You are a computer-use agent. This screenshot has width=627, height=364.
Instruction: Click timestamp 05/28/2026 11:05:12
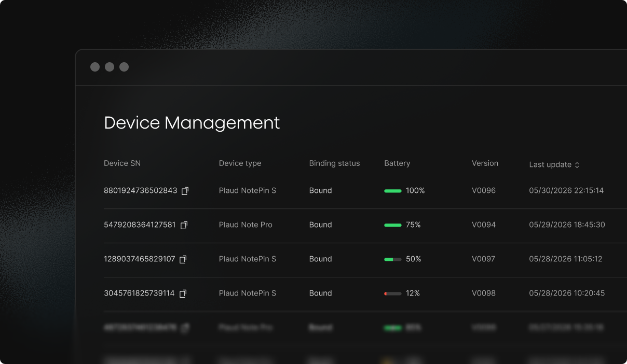(x=566, y=259)
